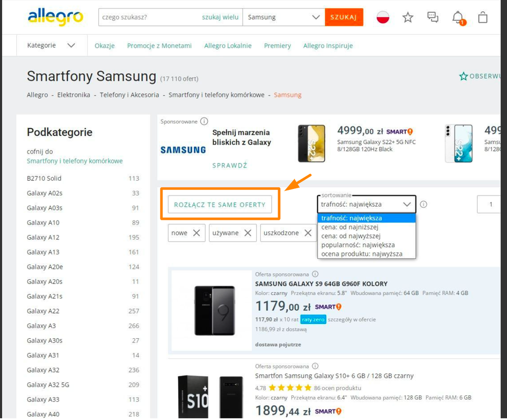Go to 'Telefony i Akcesoria' breadcrumb
Screen dimensions: 507x420
(129, 95)
